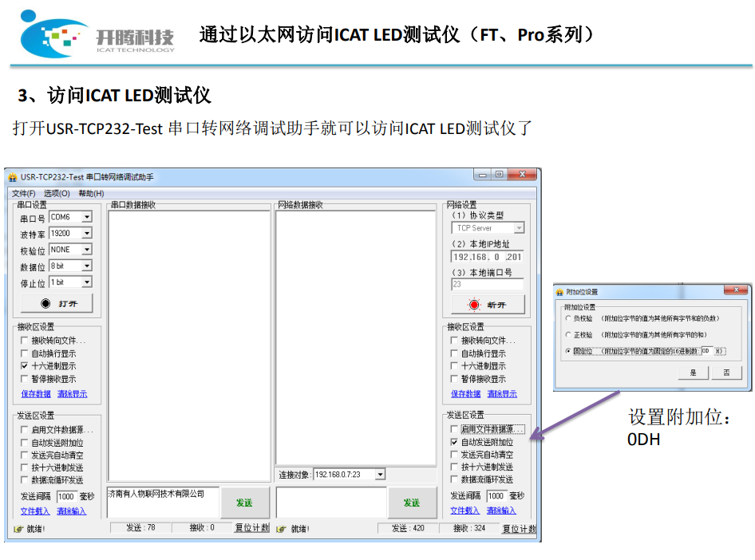Click the 附加位设置 dialog title bar icon
The image size is (755, 560).
[559, 292]
